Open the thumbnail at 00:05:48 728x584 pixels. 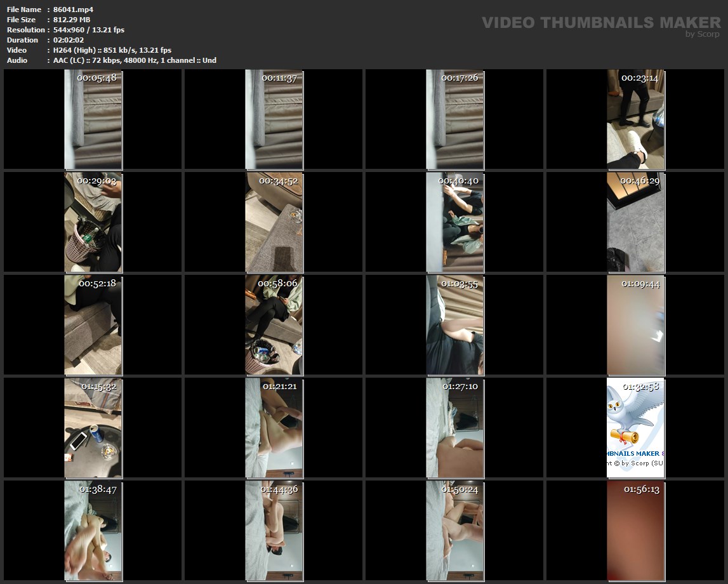pos(93,120)
